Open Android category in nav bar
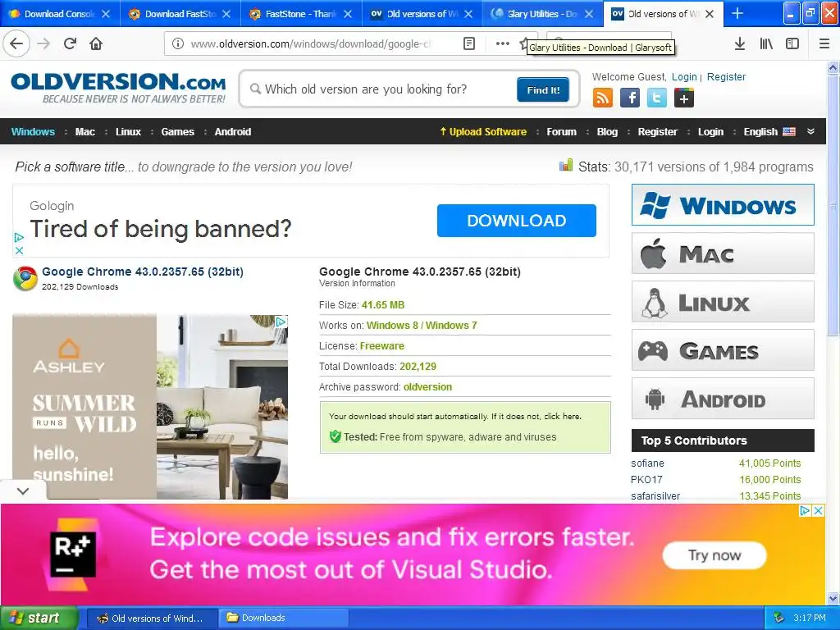This screenshot has width=840, height=630. click(232, 132)
